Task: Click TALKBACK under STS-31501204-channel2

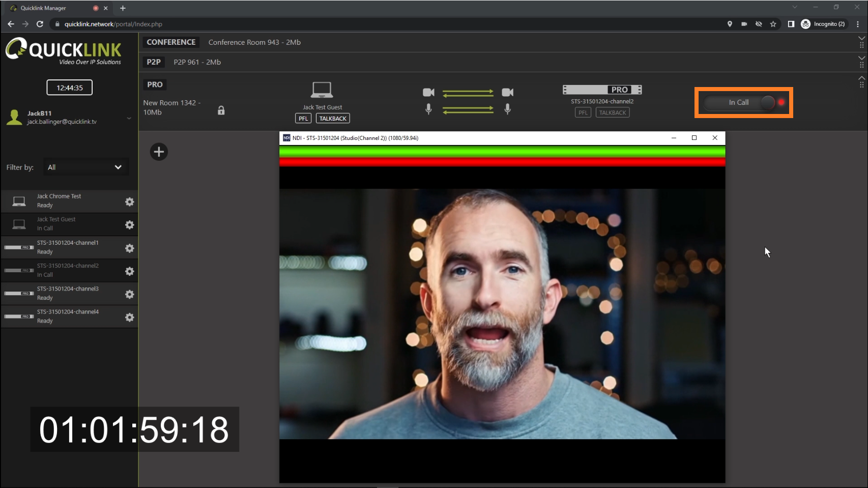Action: (612, 112)
